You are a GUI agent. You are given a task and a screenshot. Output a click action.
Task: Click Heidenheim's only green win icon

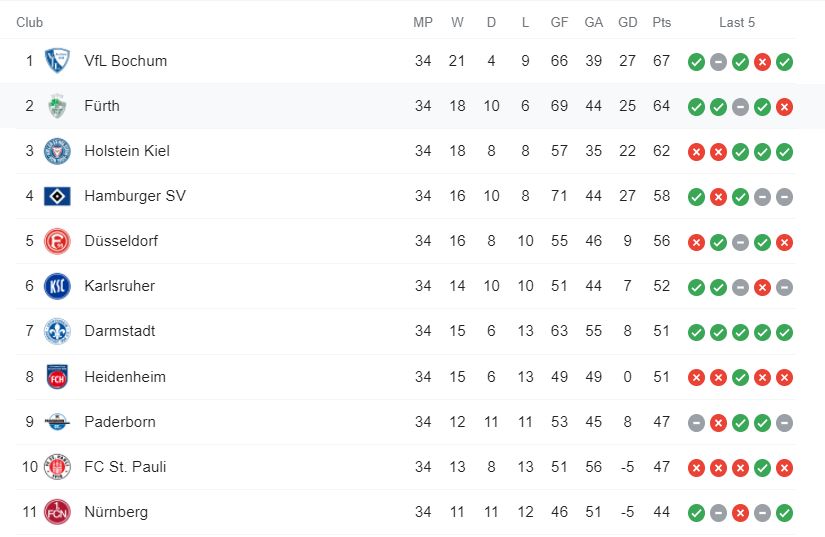(740, 378)
